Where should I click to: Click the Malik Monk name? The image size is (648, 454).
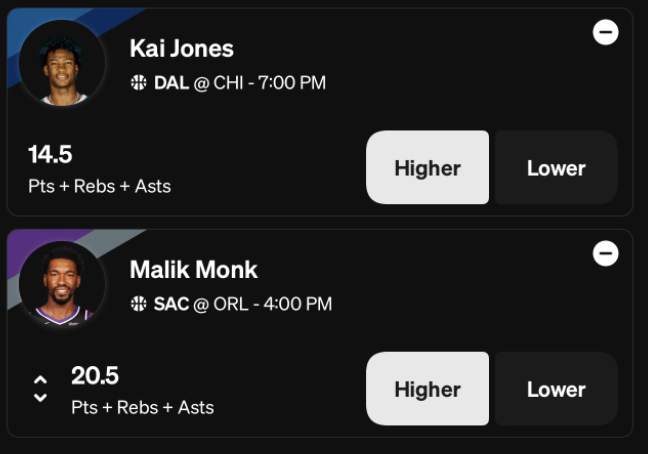tap(194, 270)
